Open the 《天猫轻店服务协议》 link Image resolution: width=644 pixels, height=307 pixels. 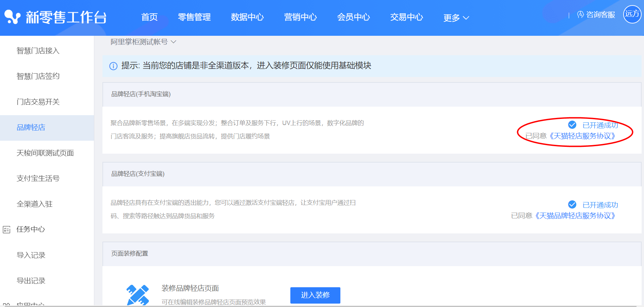582,136
